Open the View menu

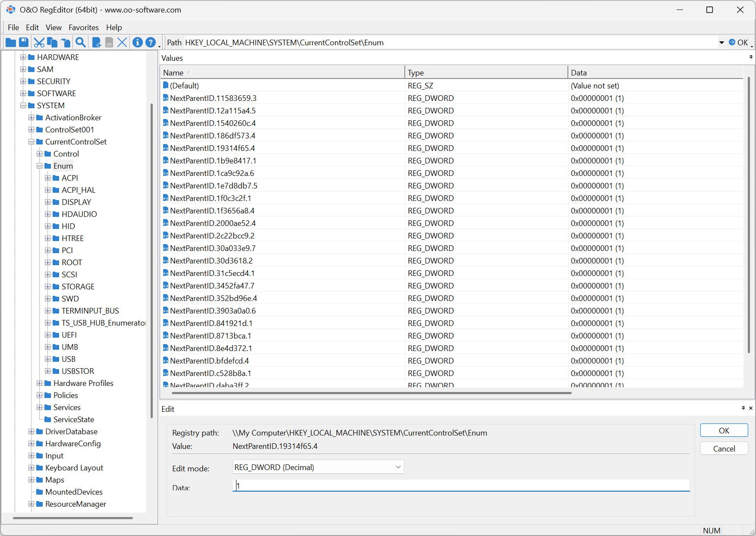pyautogui.click(x=54, y=28)
